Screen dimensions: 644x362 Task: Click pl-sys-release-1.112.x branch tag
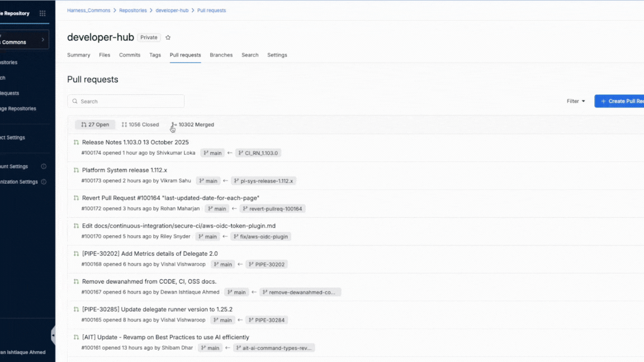tap(263, 181)
